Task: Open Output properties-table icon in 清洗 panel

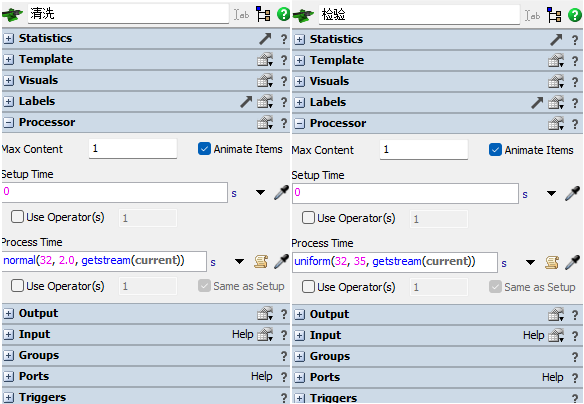Action: tap(265, 314)
